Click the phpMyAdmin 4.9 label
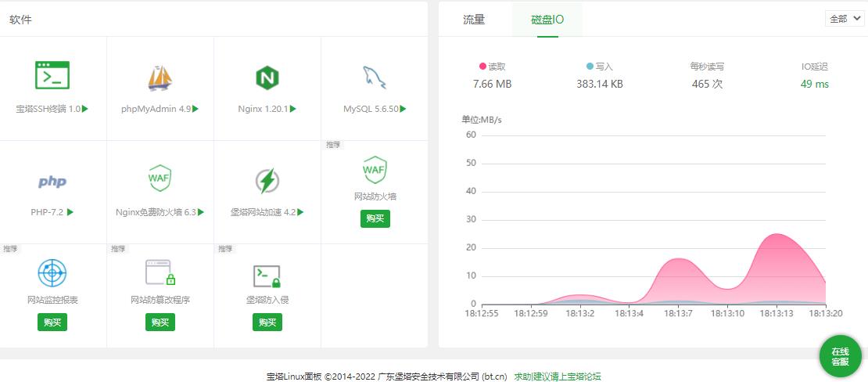868x382 pixels. tap(156, 110)
